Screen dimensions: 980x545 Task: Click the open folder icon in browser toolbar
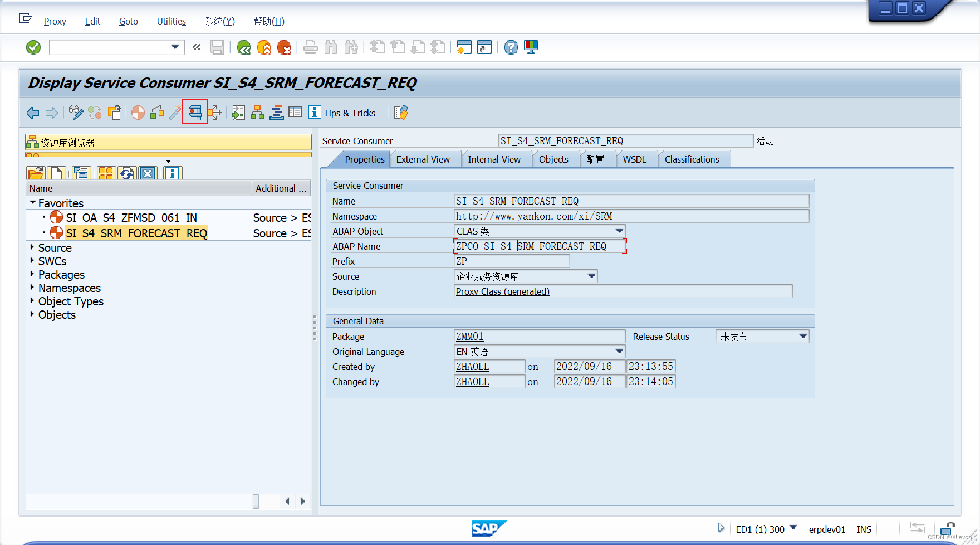point(35,173)
